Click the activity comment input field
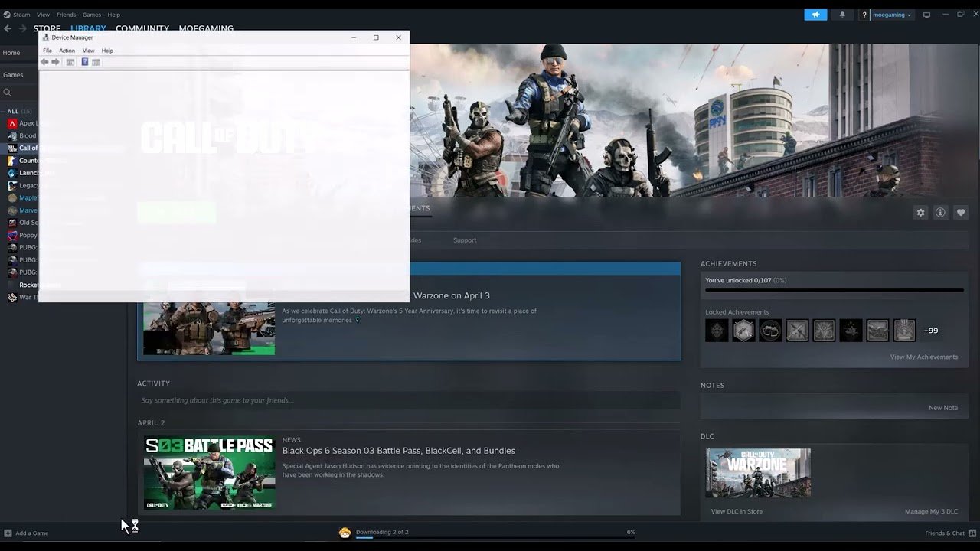This screenshot has height=551, width=980. pyautogui.click(x=408, y=400)
